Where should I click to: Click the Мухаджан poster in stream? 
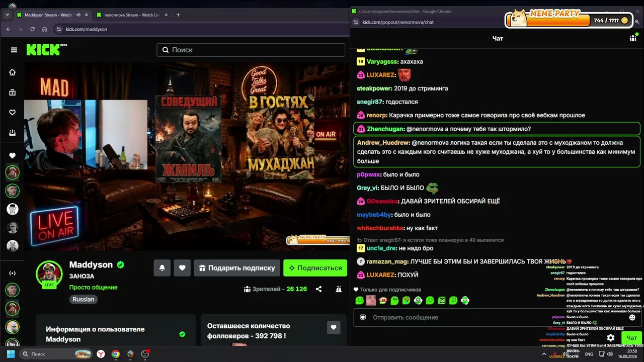click(280, 136)
